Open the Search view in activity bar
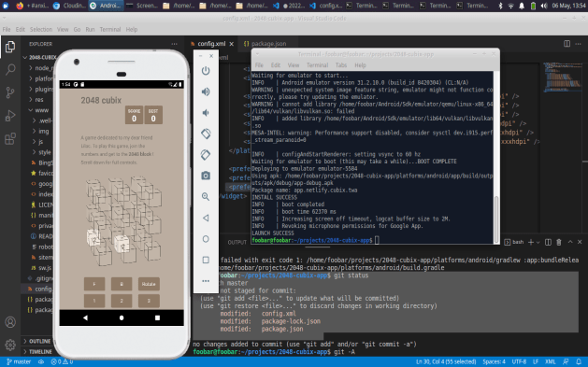 (x=10, y=69)
